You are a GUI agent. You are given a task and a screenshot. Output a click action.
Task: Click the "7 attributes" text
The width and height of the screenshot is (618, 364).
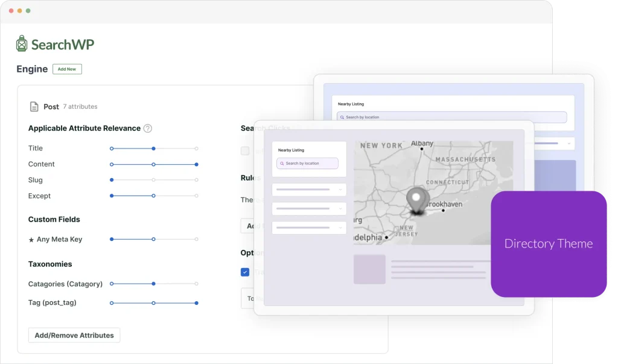[80, 106]
